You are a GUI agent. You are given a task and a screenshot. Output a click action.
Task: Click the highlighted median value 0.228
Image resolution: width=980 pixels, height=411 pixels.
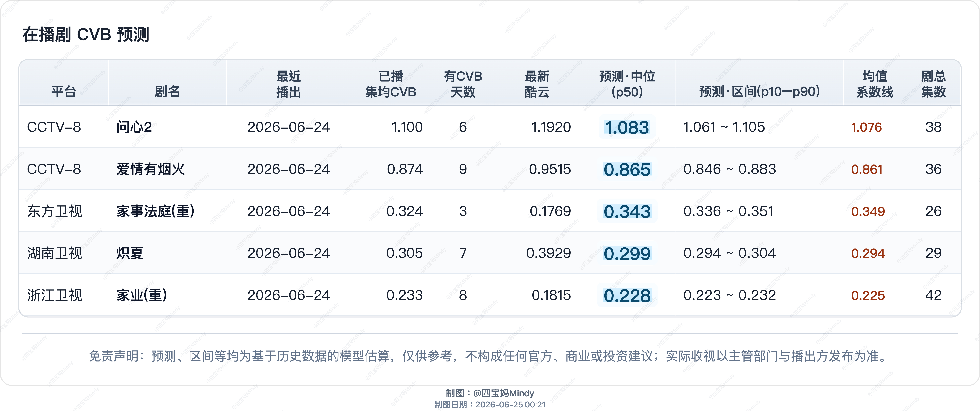coord(627,296)
